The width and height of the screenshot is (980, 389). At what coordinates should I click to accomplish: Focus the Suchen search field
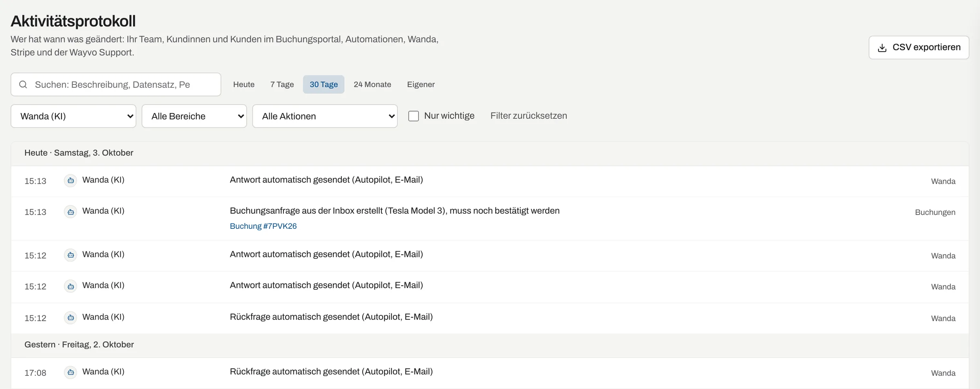pos(116,85)
